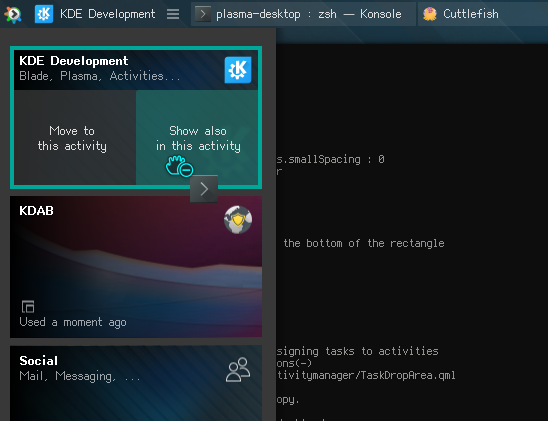Click the window icon above Used a moment ago
Viewport: 548px width, 421px height.
(x=28, y=306)
